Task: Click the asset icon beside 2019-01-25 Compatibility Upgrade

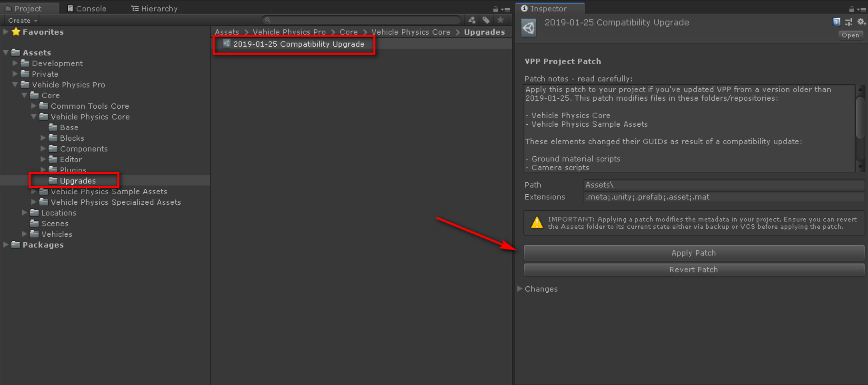Action: click(x=227, y=44)
